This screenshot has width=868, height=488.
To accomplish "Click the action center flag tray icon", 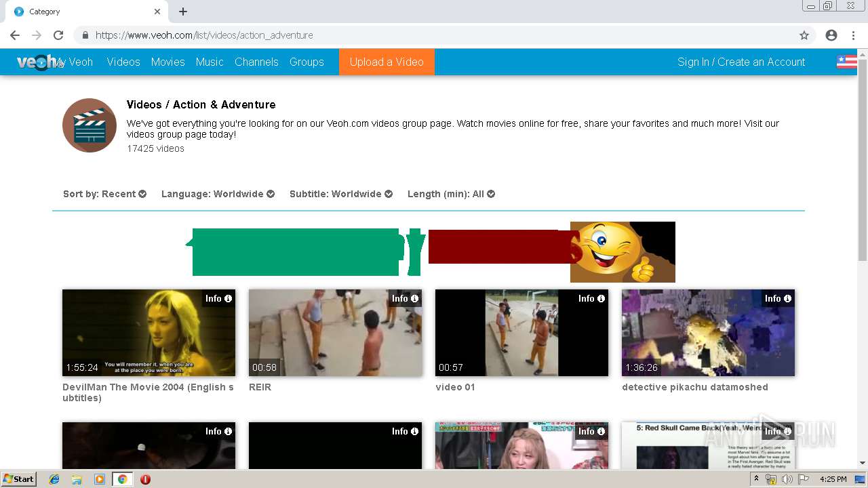I will [802, 479].
